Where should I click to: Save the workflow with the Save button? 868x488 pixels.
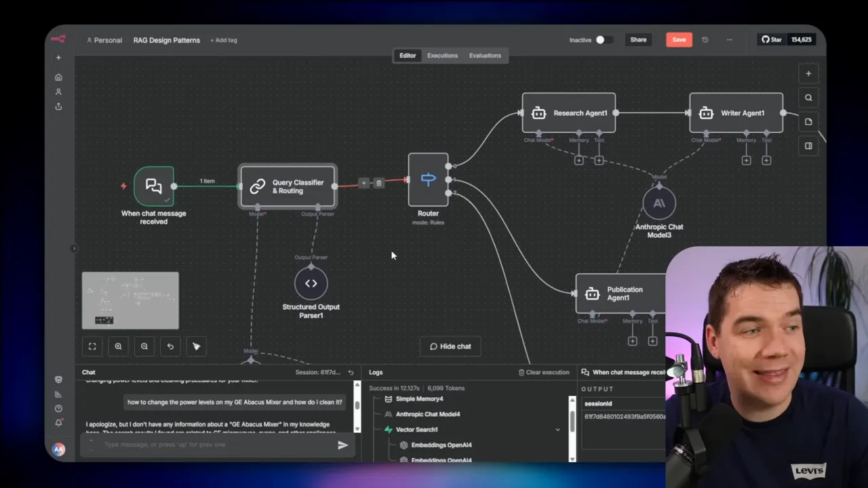679,39
